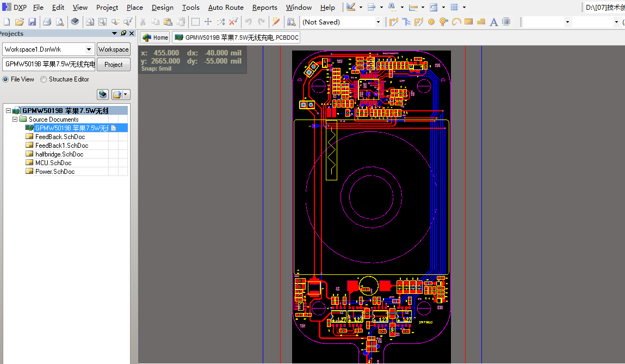Place a via with the via icon
This screenshot has width=625, height=364.
tap(444, 22)
